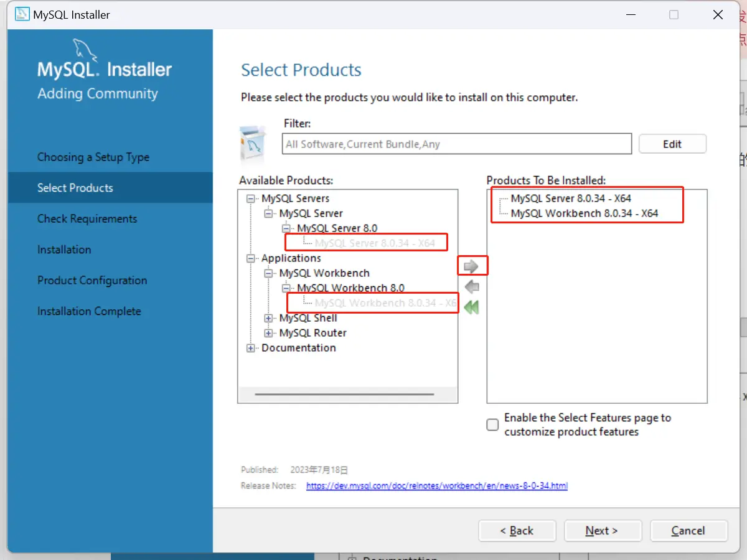Viewport: 747px width, 560px height.
Task: Click the Available Products horizontal scrollbar
Action: coord(344,394)
